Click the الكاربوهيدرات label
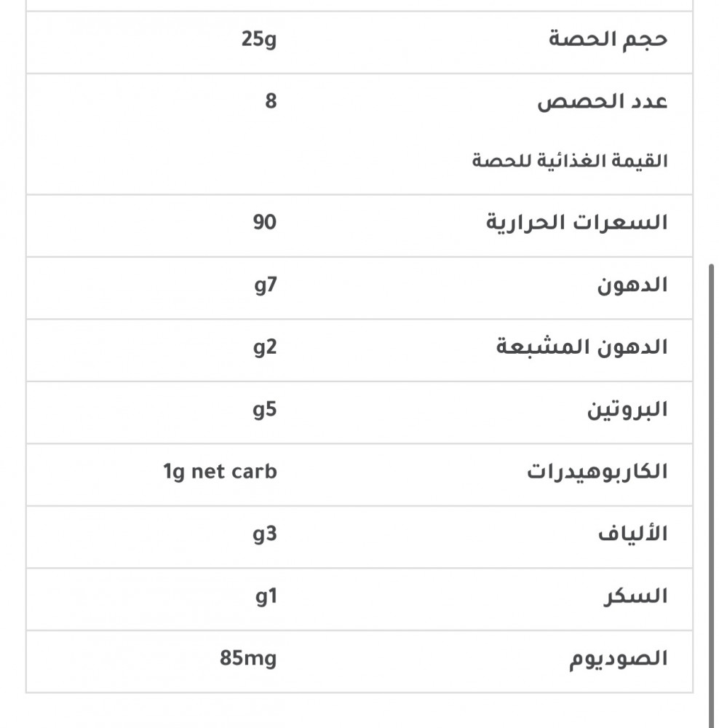This screenshot has width=719, height=728. pyautogui.click(x=597, y=472)
